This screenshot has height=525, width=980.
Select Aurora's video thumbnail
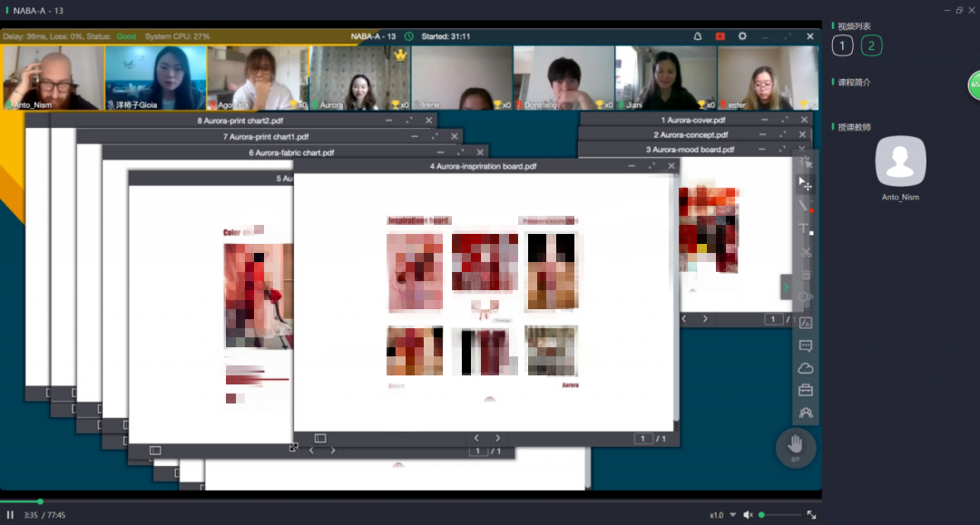(x=360, y=77)
